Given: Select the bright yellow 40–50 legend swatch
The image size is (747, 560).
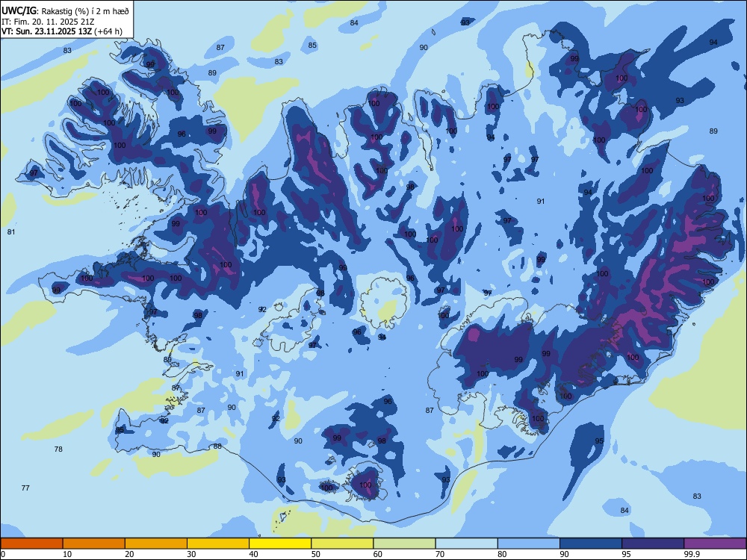Looking at the screenshot, I should [280, 544].
